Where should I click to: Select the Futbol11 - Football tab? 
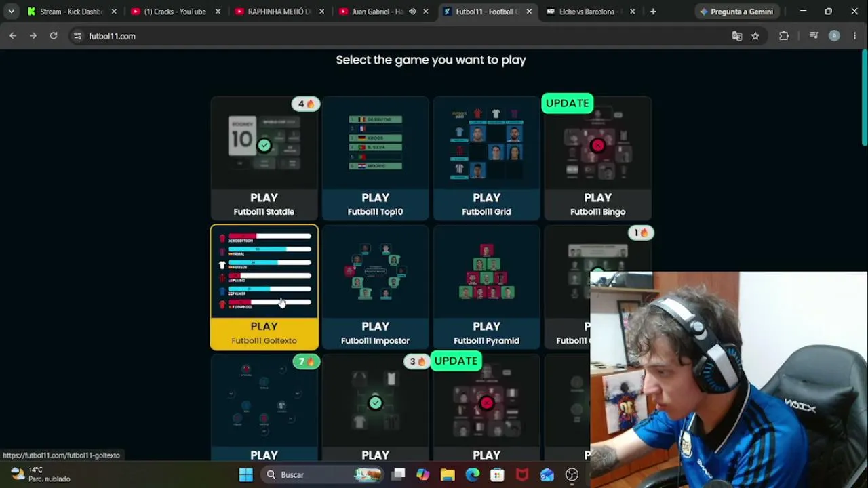(487, 12)
